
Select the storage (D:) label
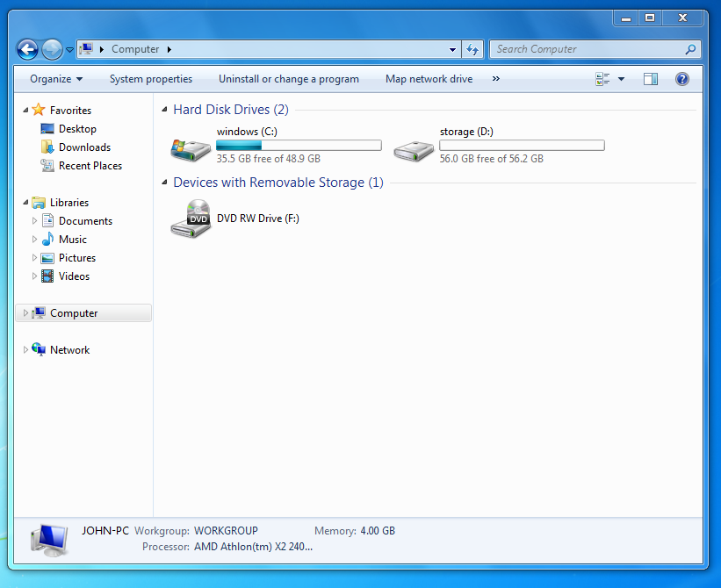[x=466, y=132]
